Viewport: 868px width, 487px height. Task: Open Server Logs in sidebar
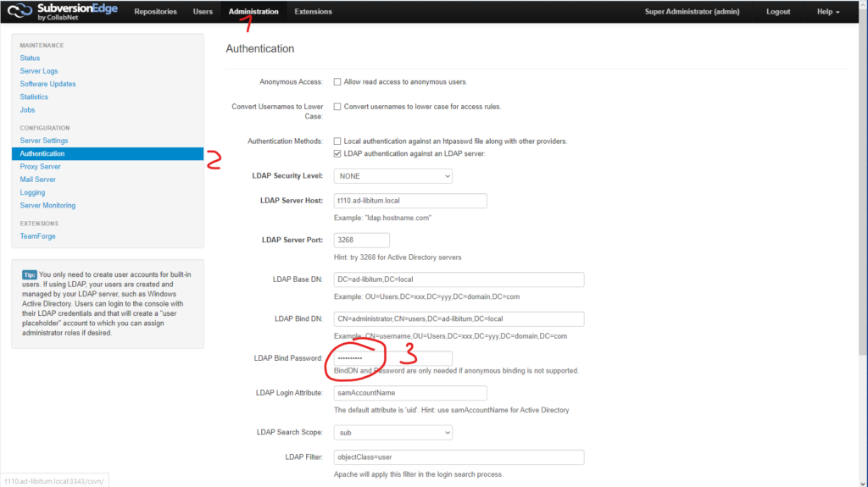[x=39, y=71]
